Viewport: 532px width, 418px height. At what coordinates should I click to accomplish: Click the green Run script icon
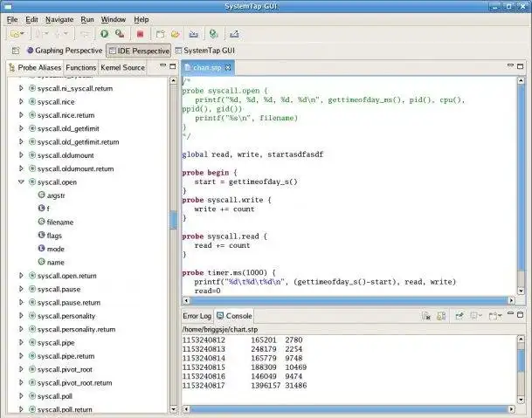[105, 34]
